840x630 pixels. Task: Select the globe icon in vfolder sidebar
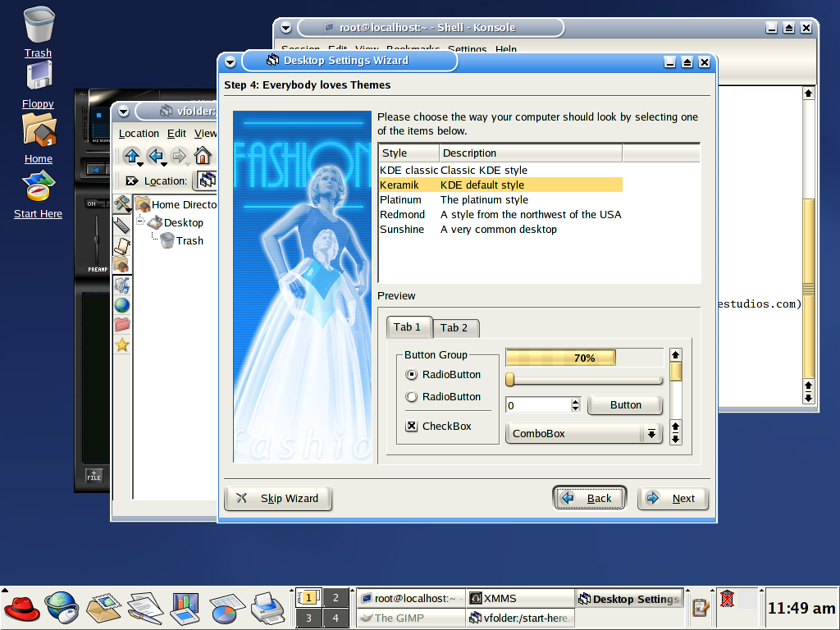(122, 305)
